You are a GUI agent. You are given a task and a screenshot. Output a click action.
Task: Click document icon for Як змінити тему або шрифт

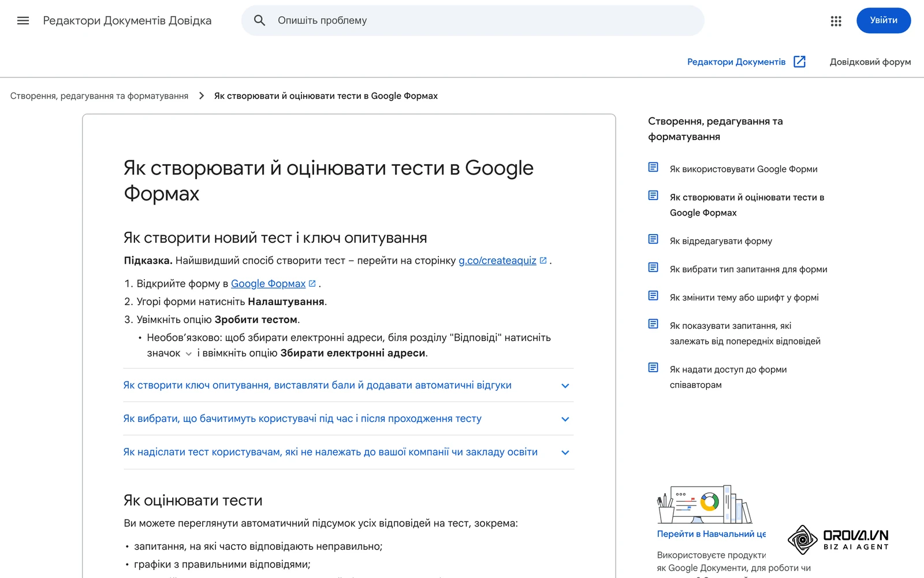pos(653,296)
